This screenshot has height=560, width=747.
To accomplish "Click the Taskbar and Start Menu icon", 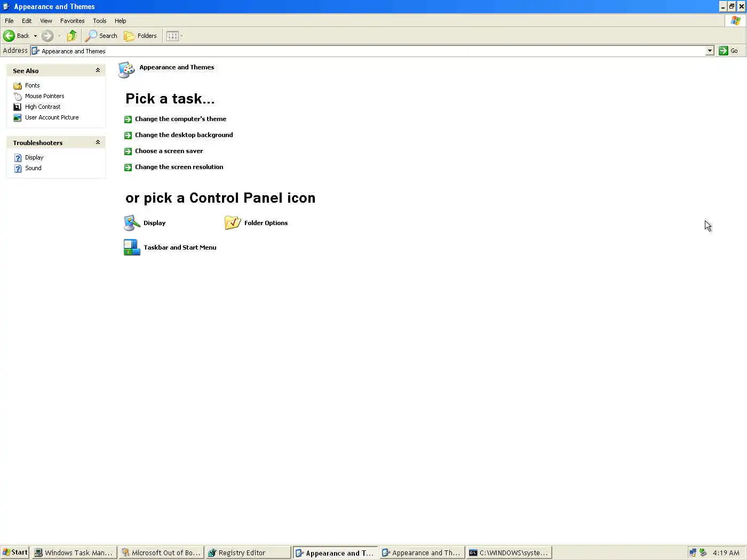I will 132,247.
